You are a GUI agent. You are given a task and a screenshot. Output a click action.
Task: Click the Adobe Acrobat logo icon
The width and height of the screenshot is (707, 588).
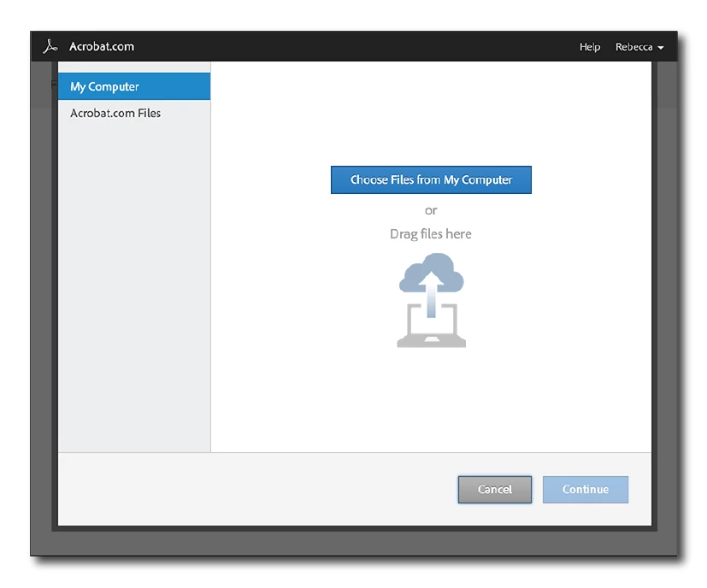pos(50,46)
